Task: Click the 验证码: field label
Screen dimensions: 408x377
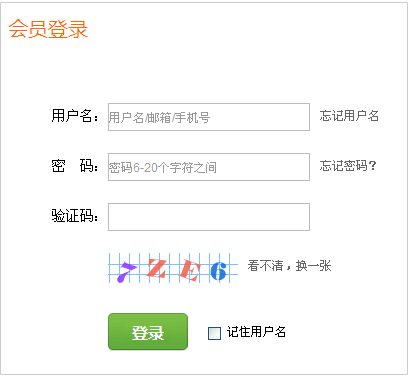Action: [x=75, y=216]
